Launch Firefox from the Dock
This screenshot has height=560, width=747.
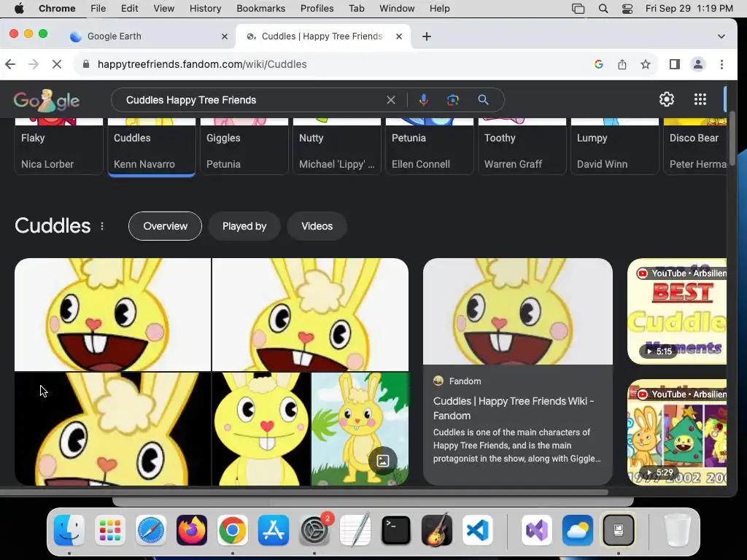click(192, 530)
